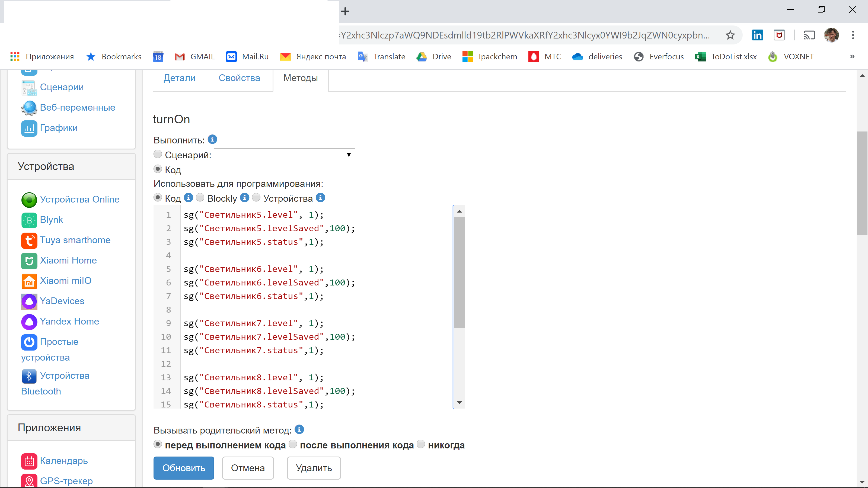
Task: Open Веб-переменные section
Action: point(78,107)
